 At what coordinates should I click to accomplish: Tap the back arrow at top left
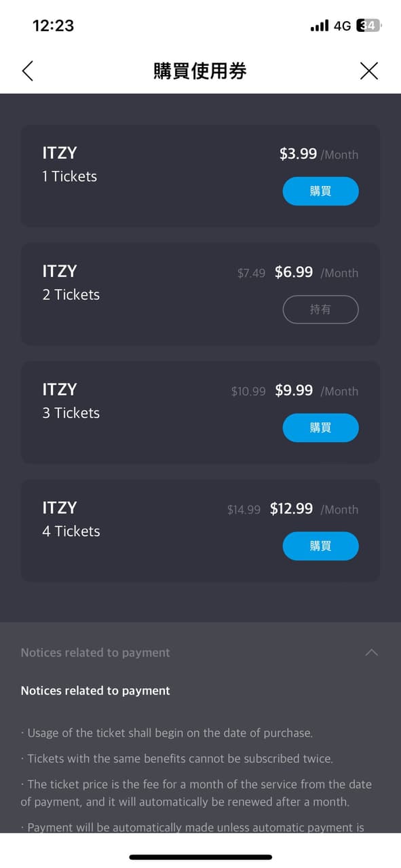27,71
